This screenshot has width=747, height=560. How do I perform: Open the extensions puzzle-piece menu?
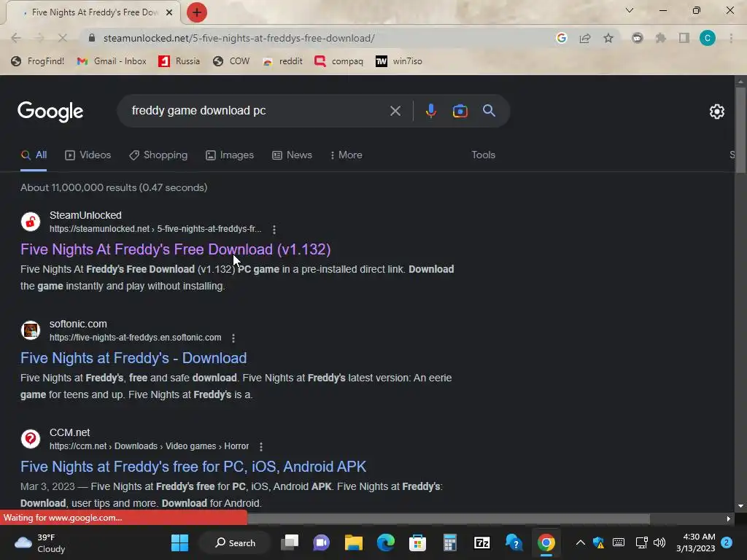coord(661,38)
